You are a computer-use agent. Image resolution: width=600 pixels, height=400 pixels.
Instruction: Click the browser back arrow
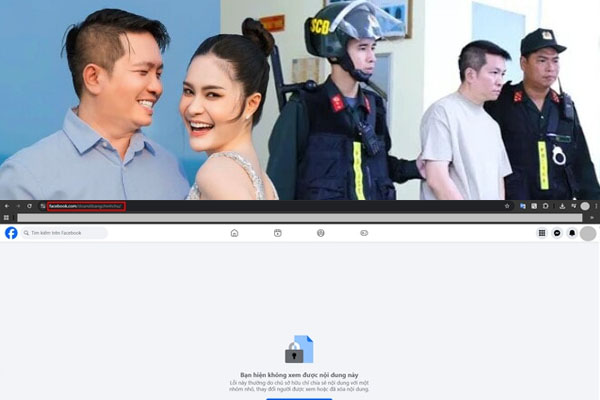(x=6, y=206)
